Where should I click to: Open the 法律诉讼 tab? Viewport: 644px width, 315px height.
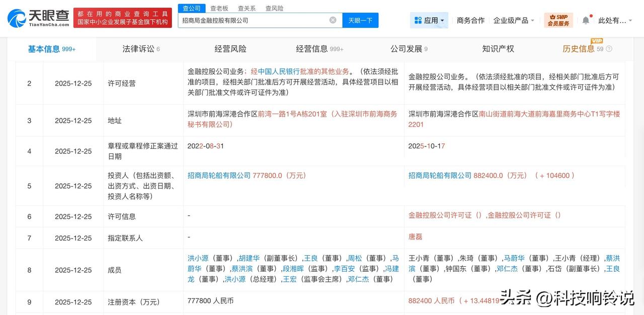pyautogui.click(x=141, y=49)
